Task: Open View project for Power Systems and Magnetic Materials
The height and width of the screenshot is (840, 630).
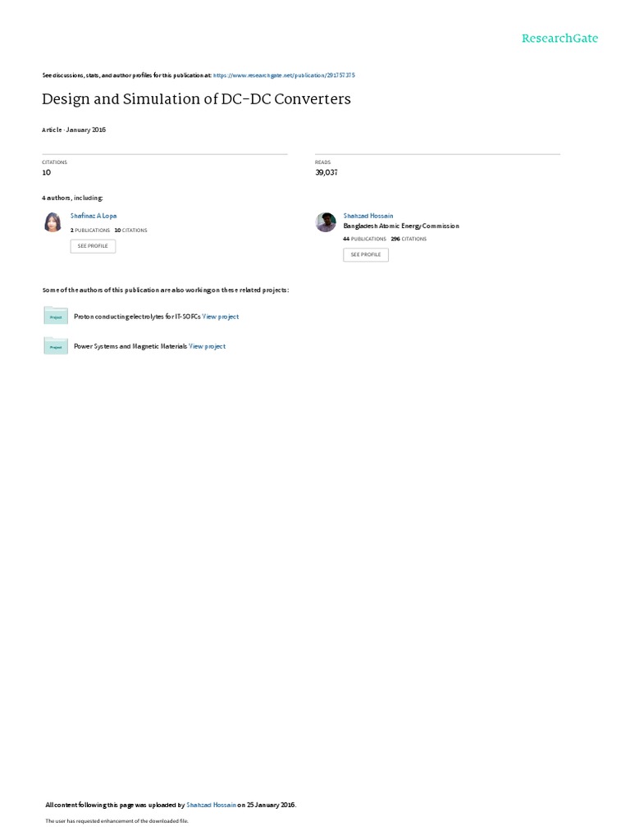Action: coord(207,347)
